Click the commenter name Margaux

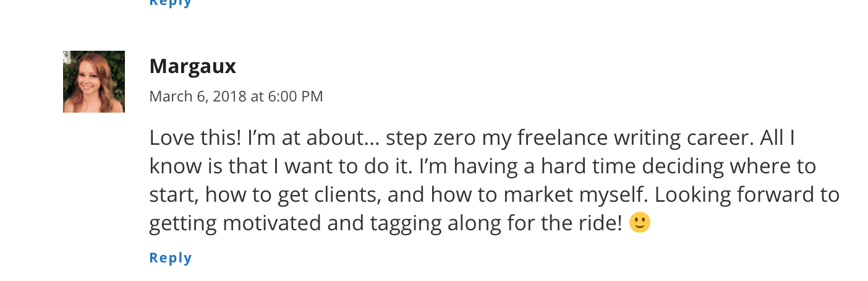click(192, 66)
